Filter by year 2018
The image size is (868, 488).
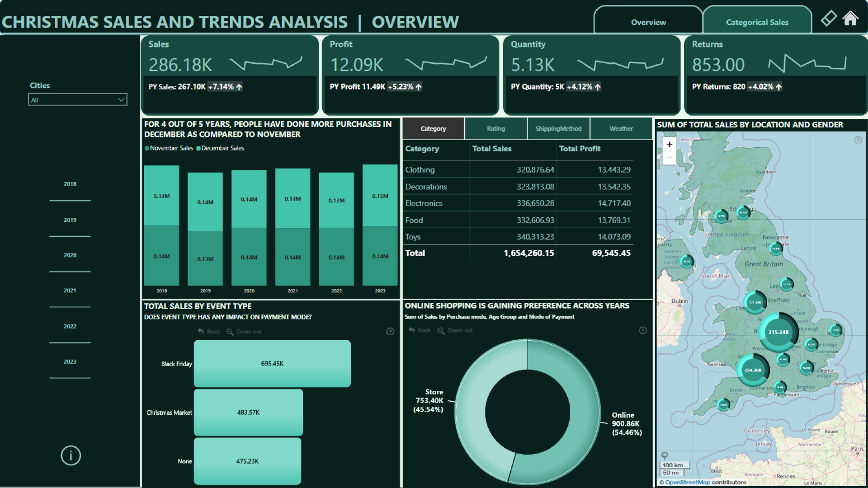click(x=70, y=184)
